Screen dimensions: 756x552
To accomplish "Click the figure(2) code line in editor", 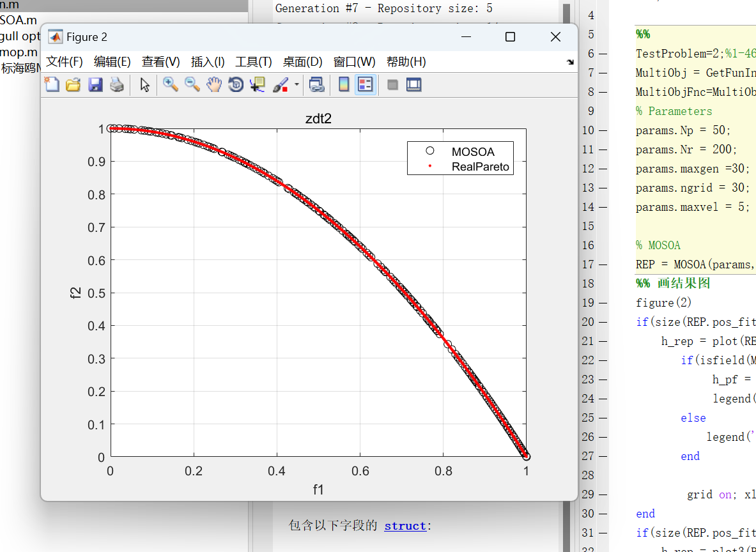I will click(x=664, y=303).
